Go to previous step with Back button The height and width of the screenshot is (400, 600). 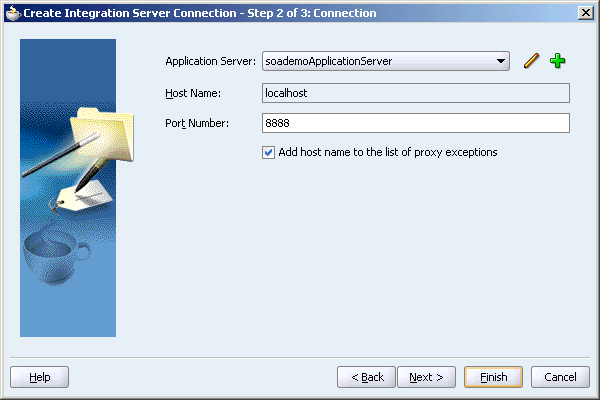click(366, 377)
